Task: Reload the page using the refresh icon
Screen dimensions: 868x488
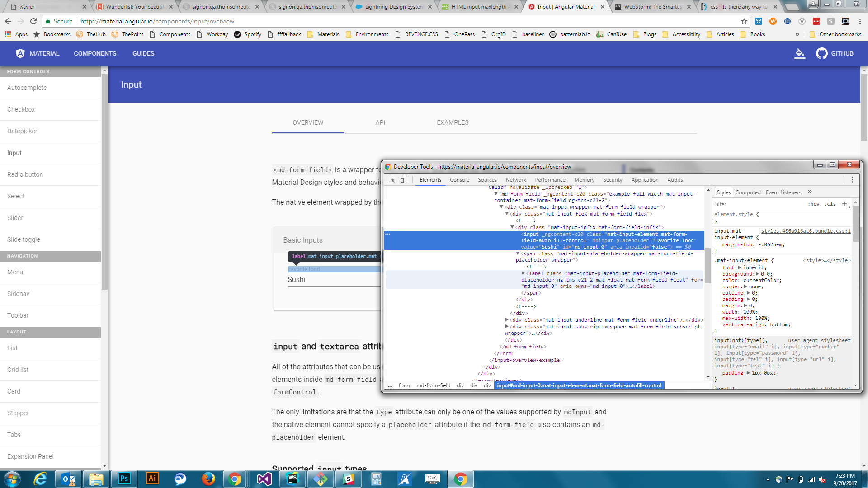Action: [33, 21]
